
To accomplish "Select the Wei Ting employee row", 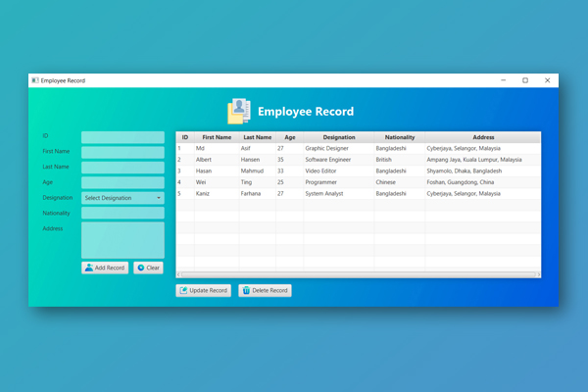I will pyautogui.click(x=358, y=182).
